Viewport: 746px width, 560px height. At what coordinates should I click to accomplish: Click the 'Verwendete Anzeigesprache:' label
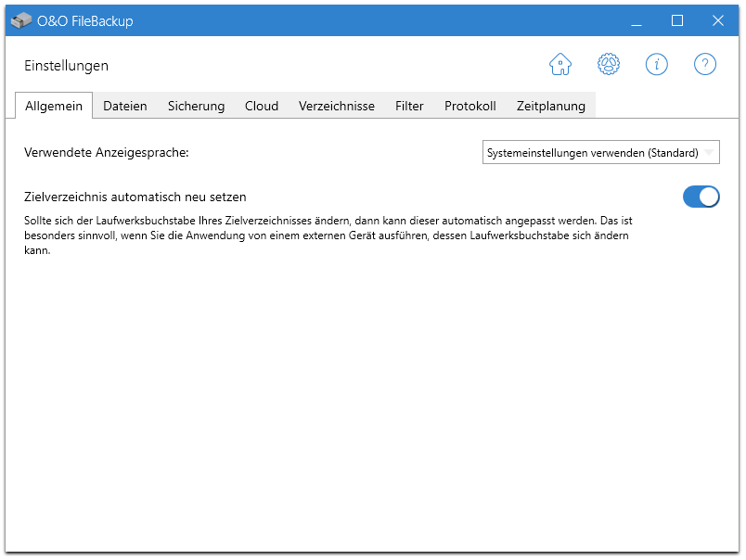[x=107, y=153]
